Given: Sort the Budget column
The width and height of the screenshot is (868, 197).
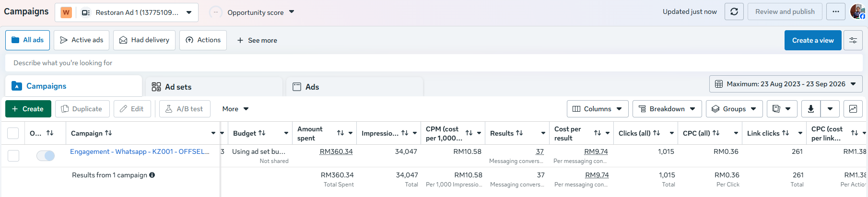Looking at the screenshot, I should coord(262,133).
